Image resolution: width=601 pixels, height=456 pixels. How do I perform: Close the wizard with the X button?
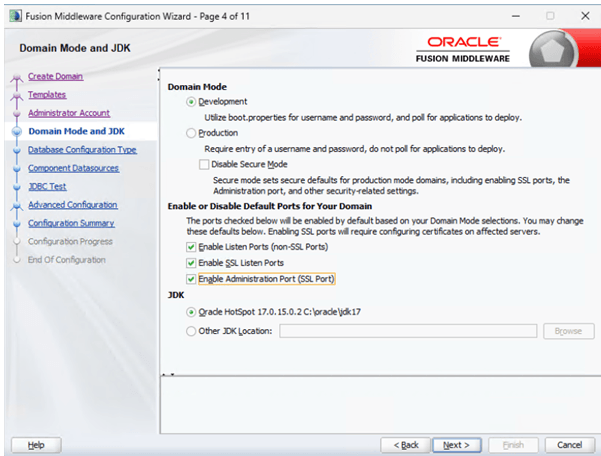coord(585,16)
